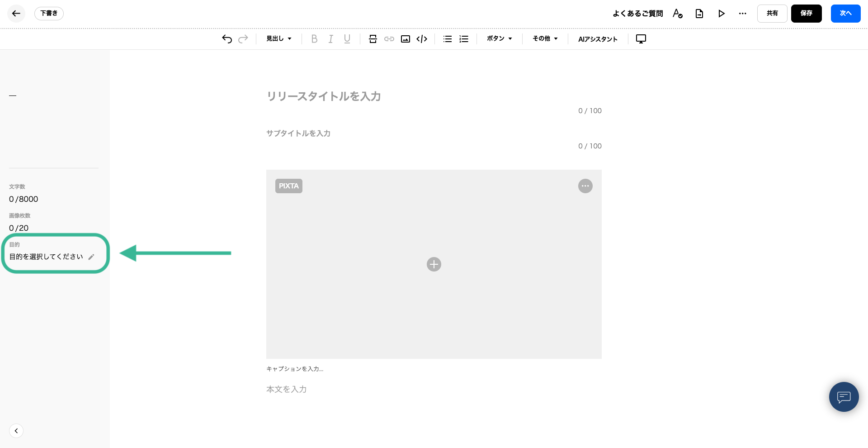Viewport: 868px width, 448px height.
Task: Click the 本文を入力 body text field
Action: click(434, 389)
